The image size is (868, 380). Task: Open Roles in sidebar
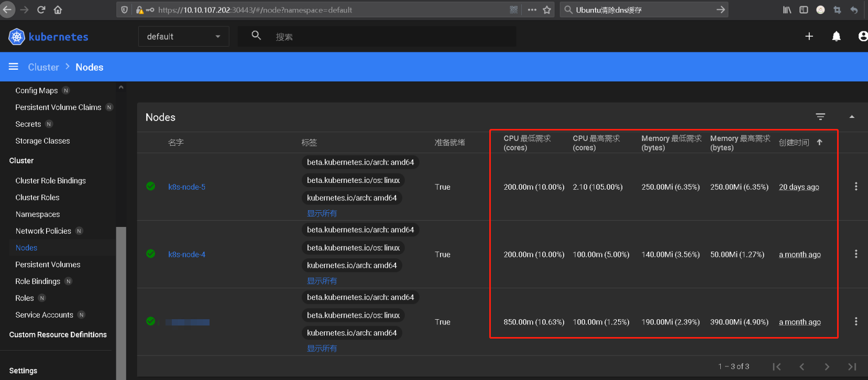pyautogui.click(x=25, y=298)
